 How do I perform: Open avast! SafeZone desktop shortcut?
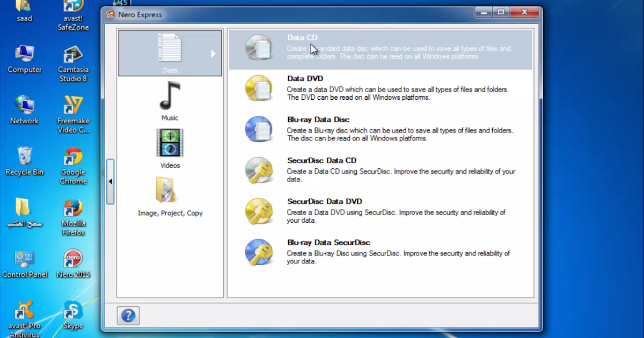point(74,6)
